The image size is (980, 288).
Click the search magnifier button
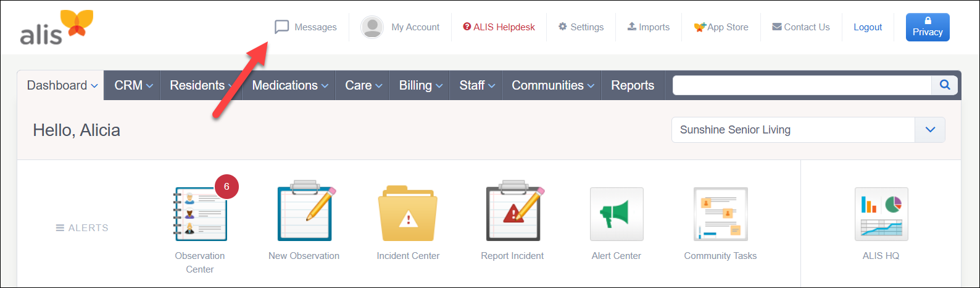945,85
